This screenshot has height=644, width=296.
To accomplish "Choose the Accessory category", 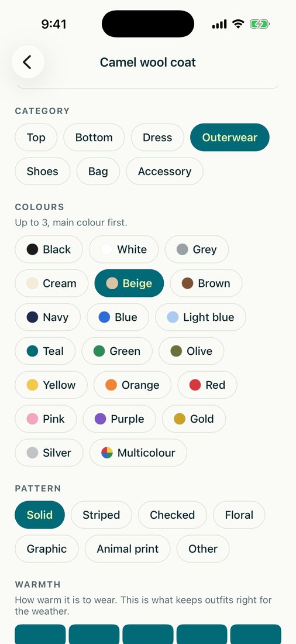I will (164, 172).
